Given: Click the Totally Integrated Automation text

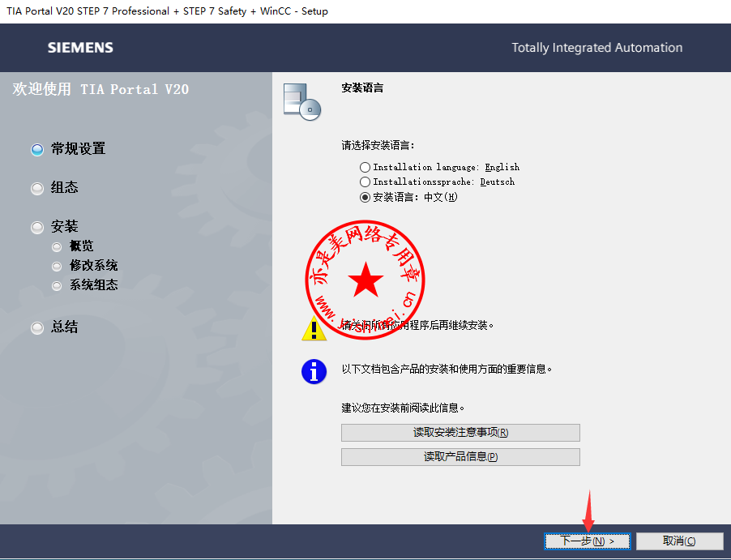Looking at the screenshot, I should (596, 48).
